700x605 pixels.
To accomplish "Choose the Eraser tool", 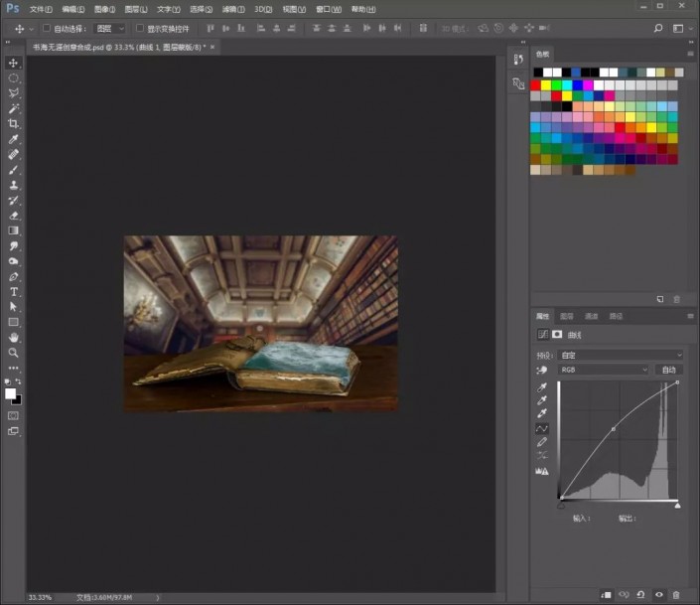I will [13, 216].
